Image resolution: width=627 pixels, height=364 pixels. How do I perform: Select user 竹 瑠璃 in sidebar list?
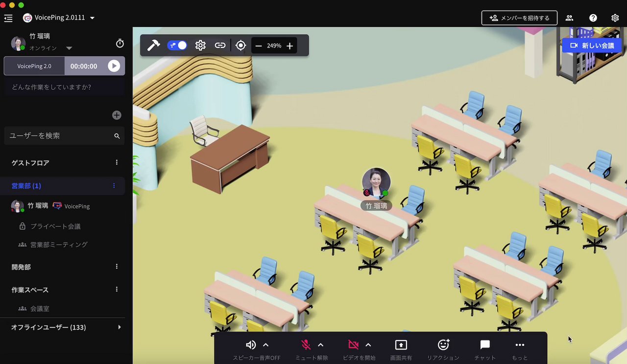(x=38, y=206)
